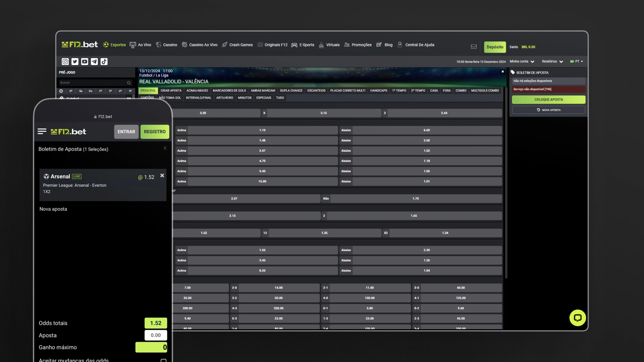Open the Twitter social icon

75,62
